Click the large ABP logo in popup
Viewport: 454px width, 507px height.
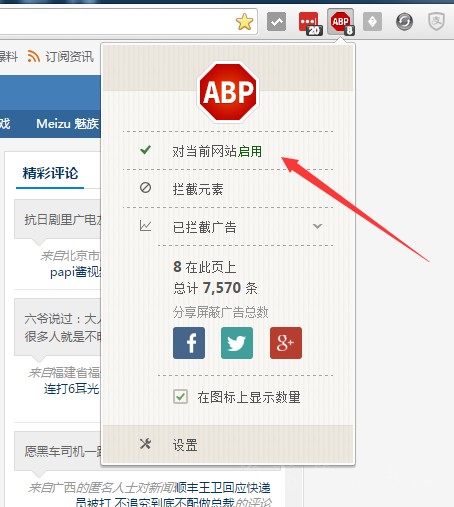click(x=228, y=92)
